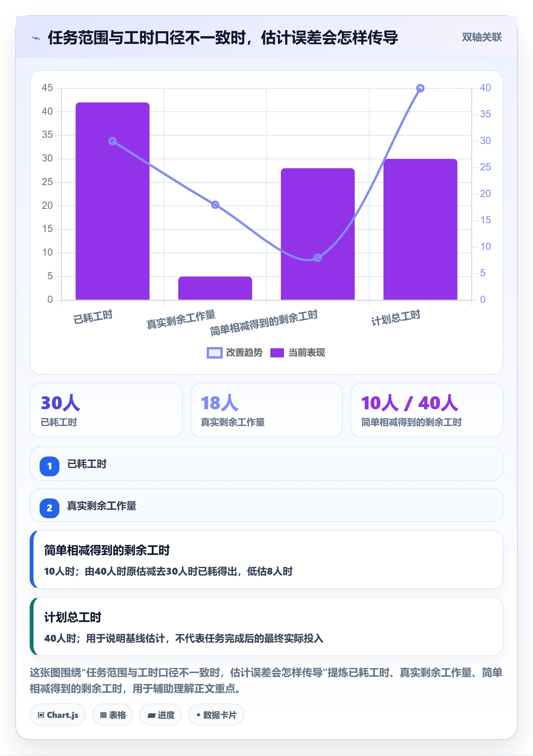
Task: Click the number 1 badge icon
Action: pyautogui.click(x=49, y=466)
